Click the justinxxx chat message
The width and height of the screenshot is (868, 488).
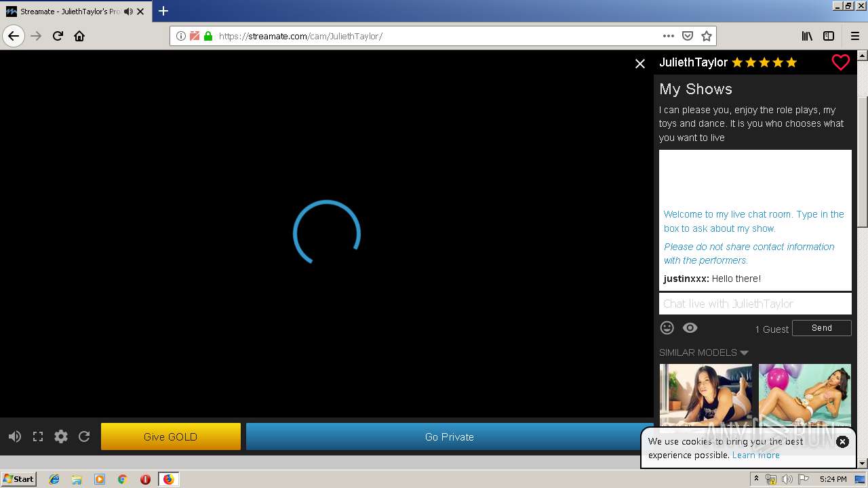[712, 279]
